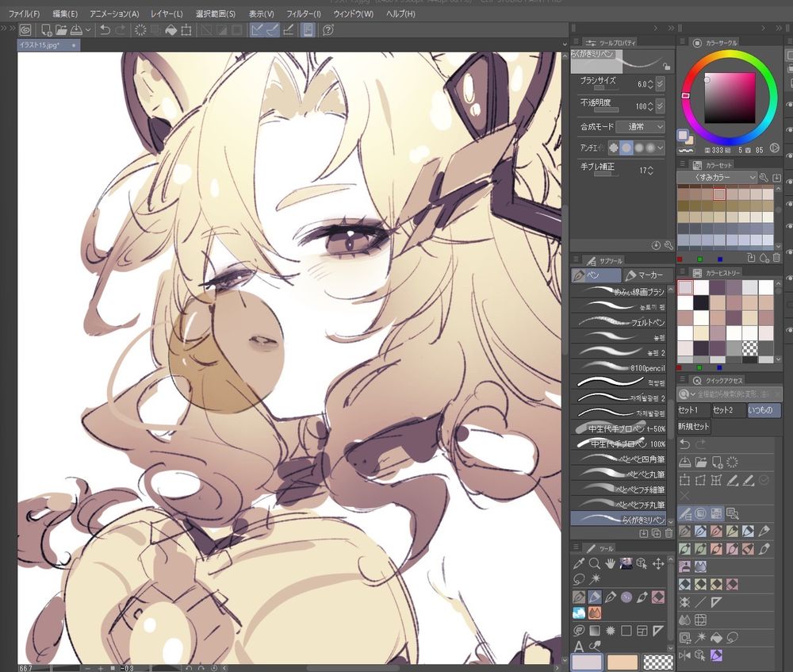Open the Color History palette menu

(x=682, y=272)
